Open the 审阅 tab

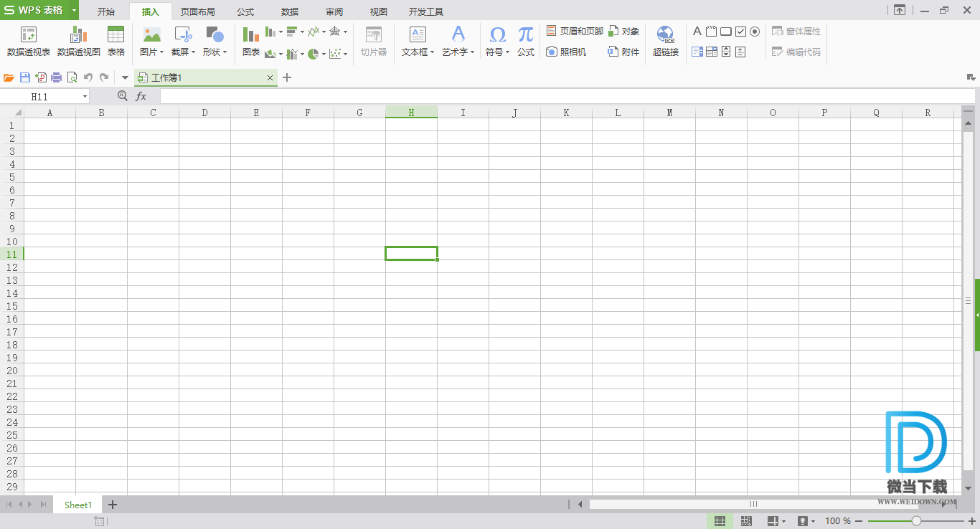coord(334,12)
